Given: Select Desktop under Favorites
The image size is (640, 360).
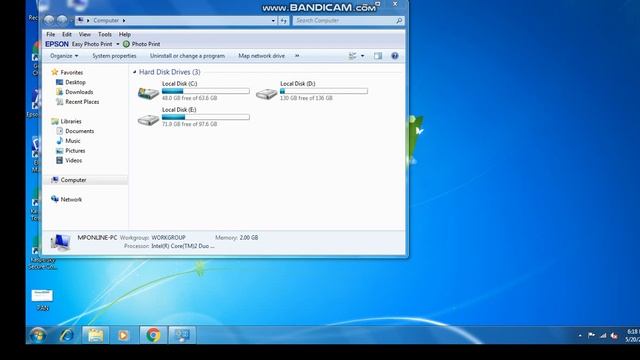Looking at the screenshot, I should [76, 82].
